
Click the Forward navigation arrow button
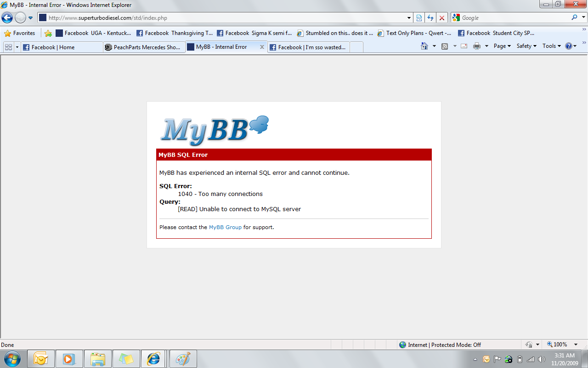pos(20,18)
